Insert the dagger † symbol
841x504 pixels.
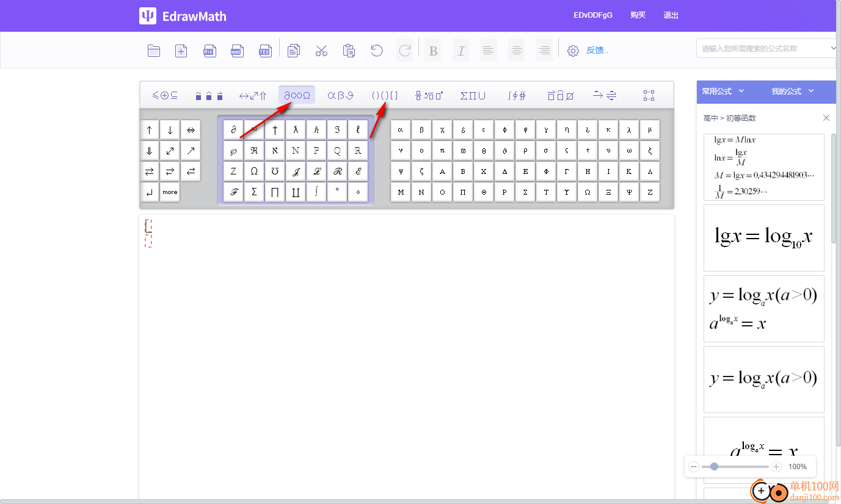coord(275,129)
